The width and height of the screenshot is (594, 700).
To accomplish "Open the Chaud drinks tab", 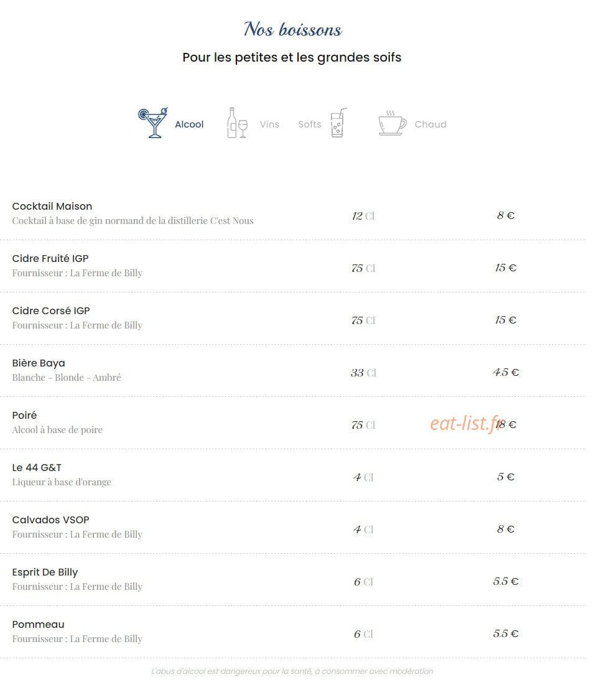I will click(x=430, y=124).
